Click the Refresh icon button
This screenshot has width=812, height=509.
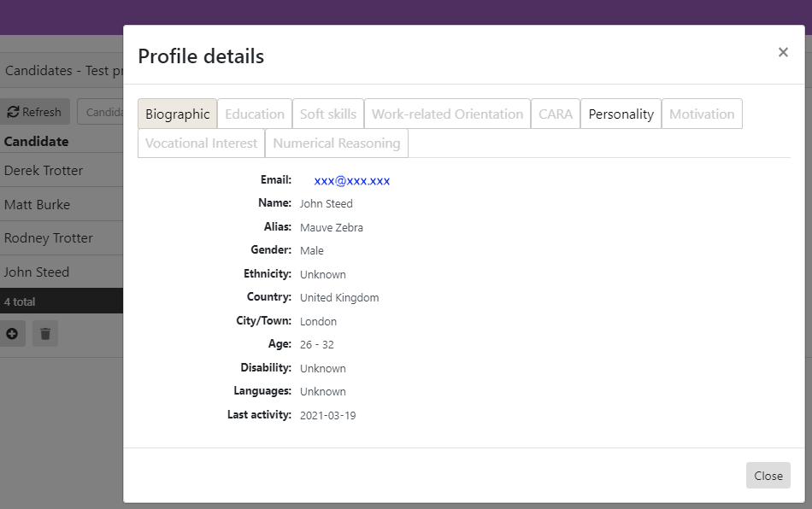35,111
